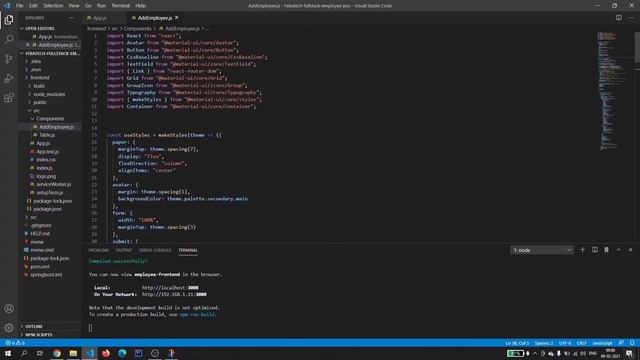Close the AddEmployee.js editor tab
Image resolution: width=640 pixels, height=360 pixels.
tap(177, 18)
